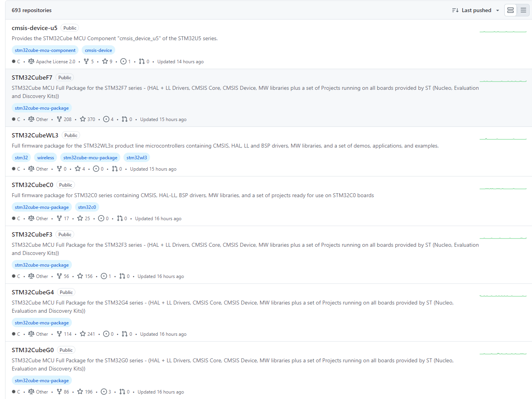Switch to the compact list view
The height and width of the screenshot is (399, 532).
pos(523,10)
